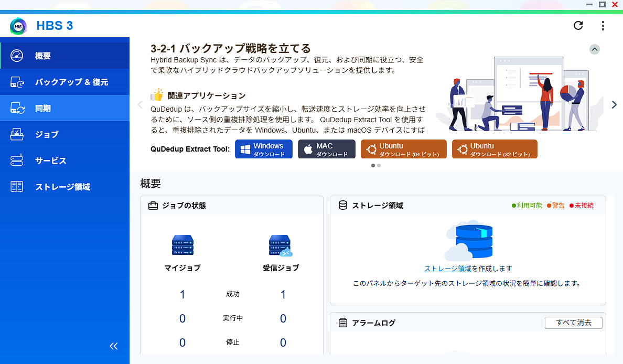The image size is (623, 364).
Task: Click the マイジョブ 成功 count
Action: 182,294
